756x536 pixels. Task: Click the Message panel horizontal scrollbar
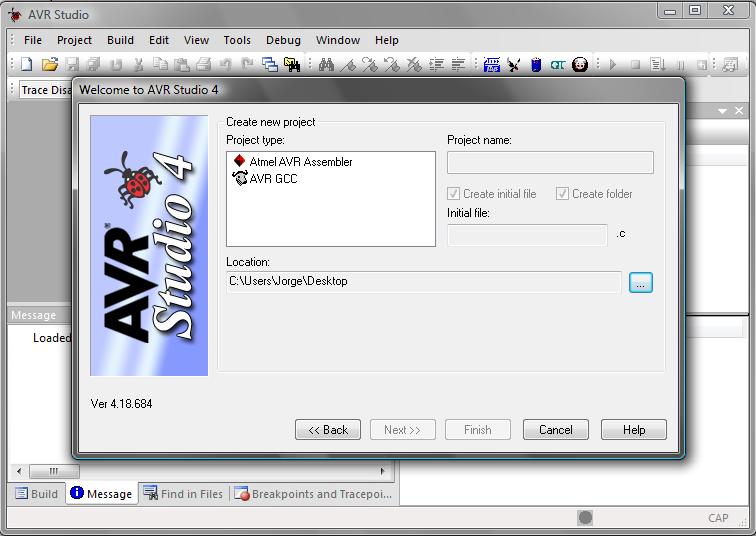200,471
